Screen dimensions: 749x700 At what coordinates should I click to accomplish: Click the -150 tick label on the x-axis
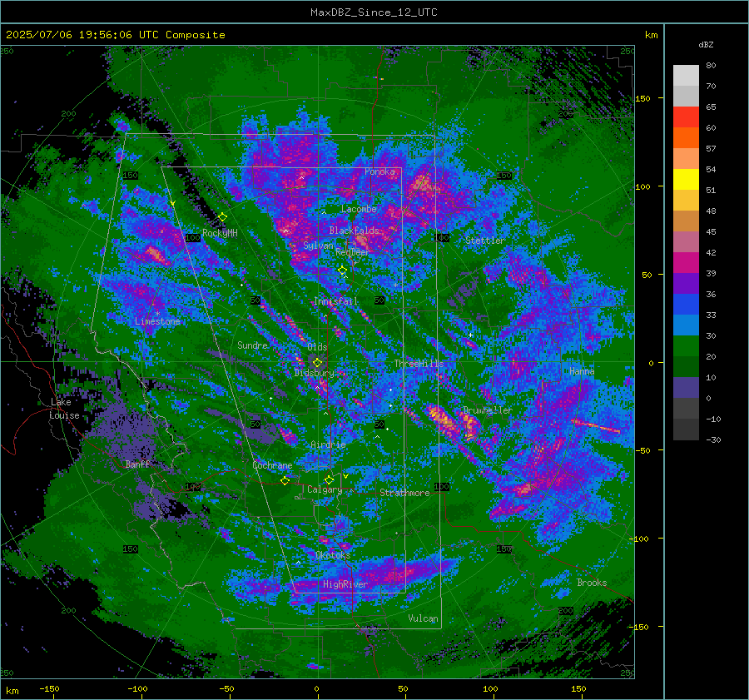point(49,688)
